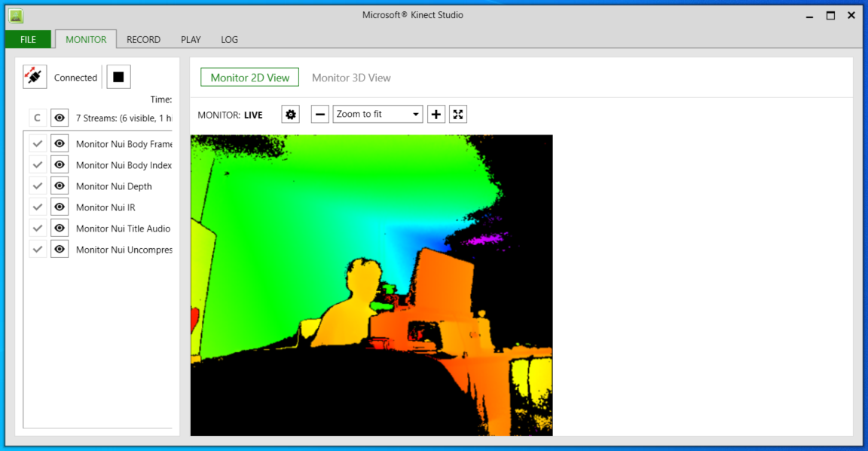
Task: Open the Zoom to fit dropdown
Action: pyautogui.click(x=377, y=114)
